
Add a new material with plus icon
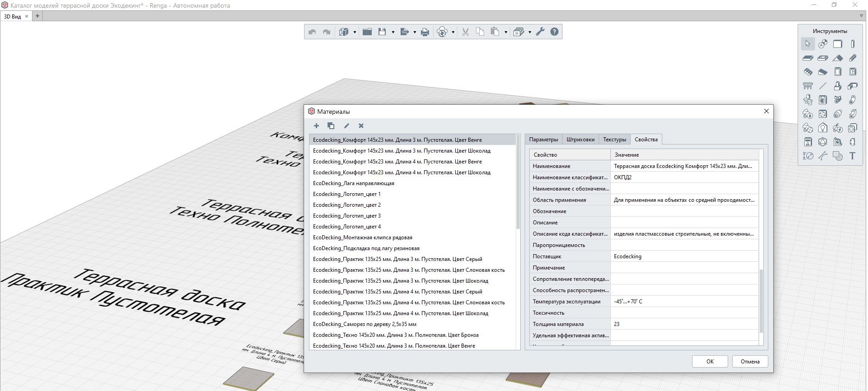point(316,126)
